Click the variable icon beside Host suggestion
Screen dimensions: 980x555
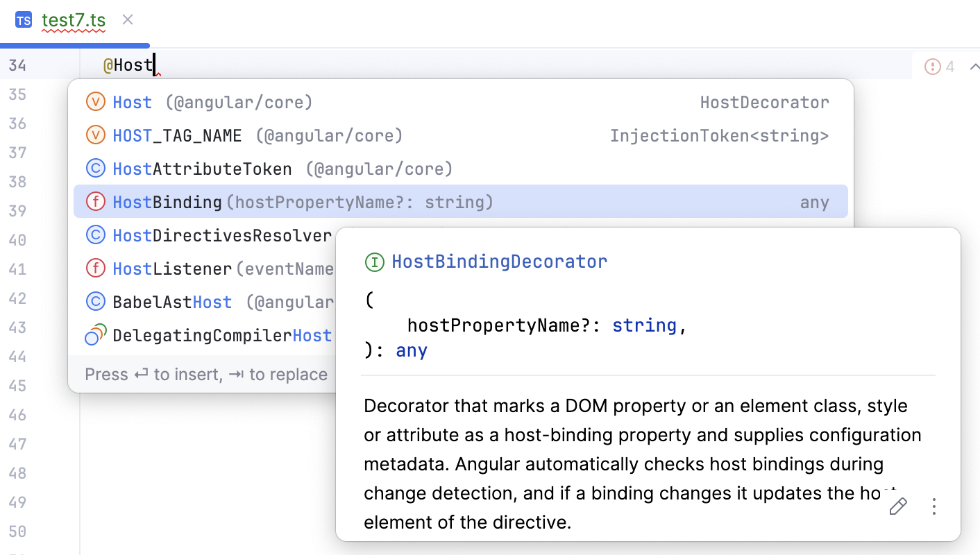pos(95,101)
